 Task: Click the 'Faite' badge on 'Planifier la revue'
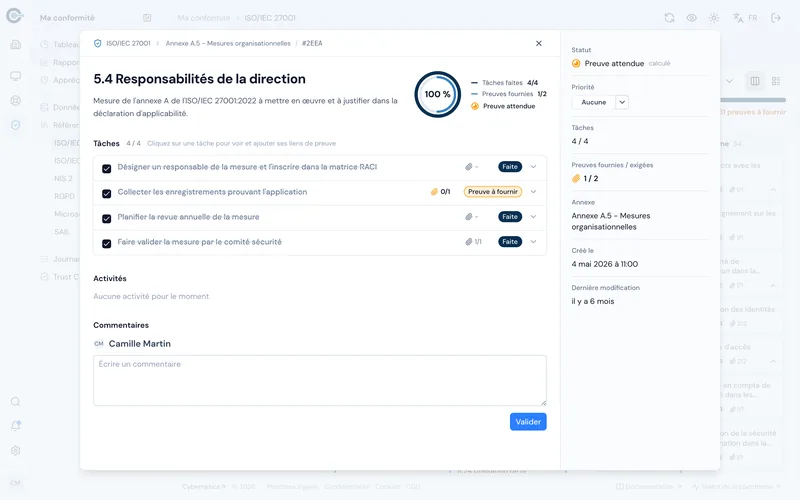point(510,217)
